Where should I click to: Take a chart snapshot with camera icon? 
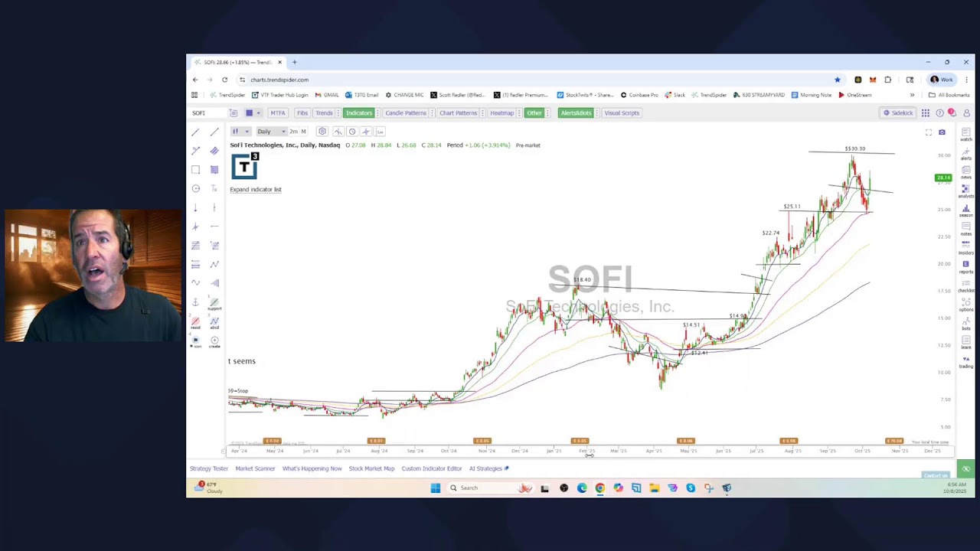pyautogui.click(x=942, y=132)
